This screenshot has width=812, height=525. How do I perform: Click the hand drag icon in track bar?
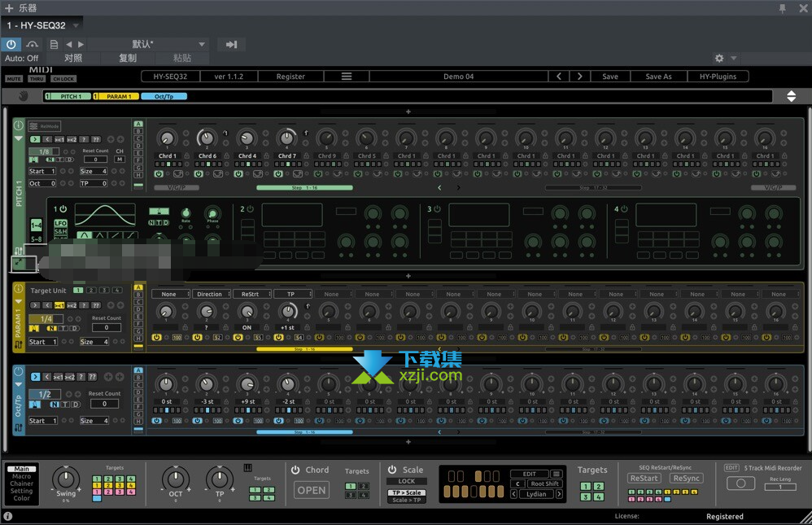(23, 96)
